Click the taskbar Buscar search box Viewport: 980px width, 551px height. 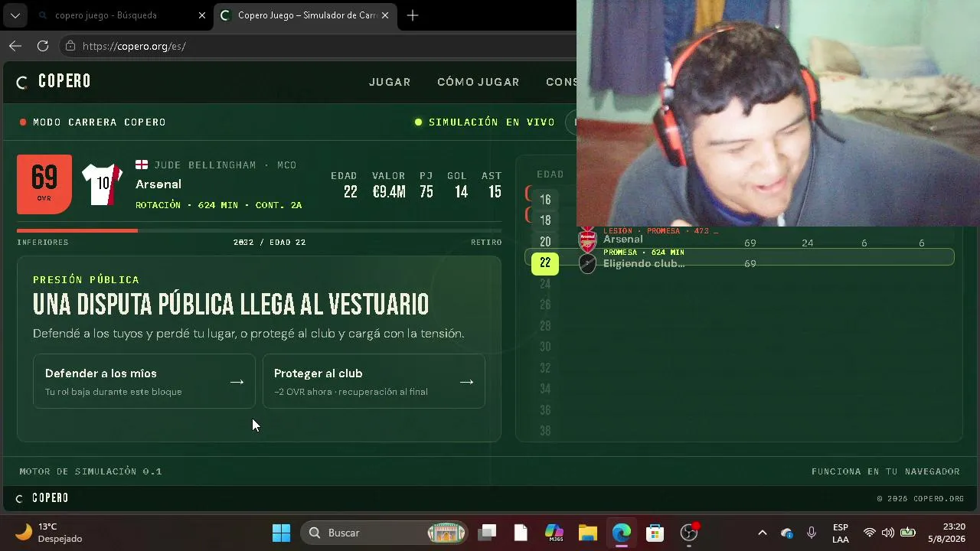click(384, 533)
